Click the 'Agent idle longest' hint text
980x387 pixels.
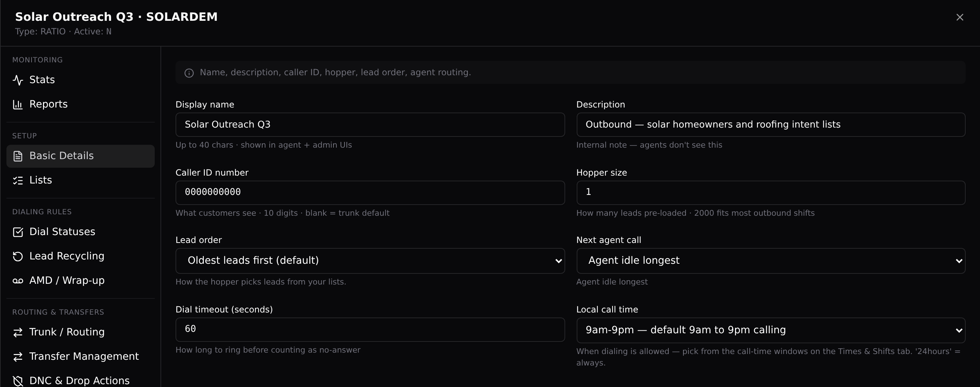click(x=612, y=282)
